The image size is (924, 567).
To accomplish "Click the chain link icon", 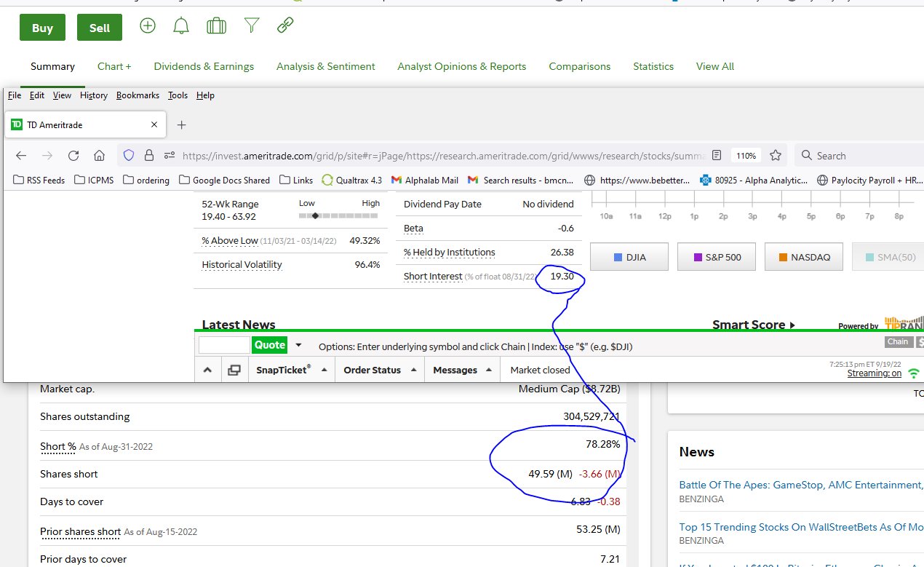I will tap(285, 26).
